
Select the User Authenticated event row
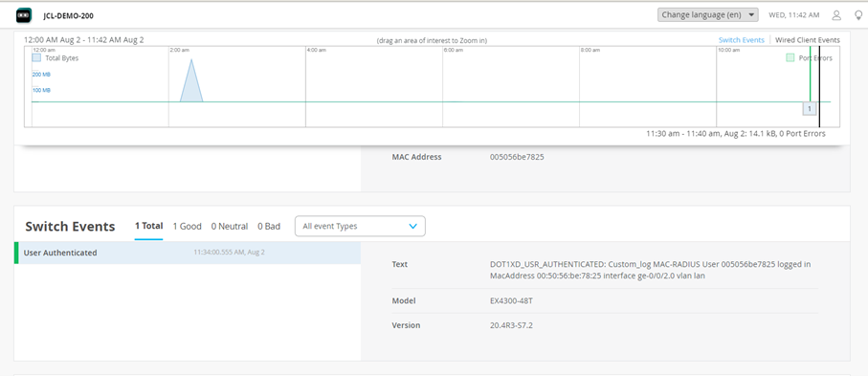tap(188, 253)
